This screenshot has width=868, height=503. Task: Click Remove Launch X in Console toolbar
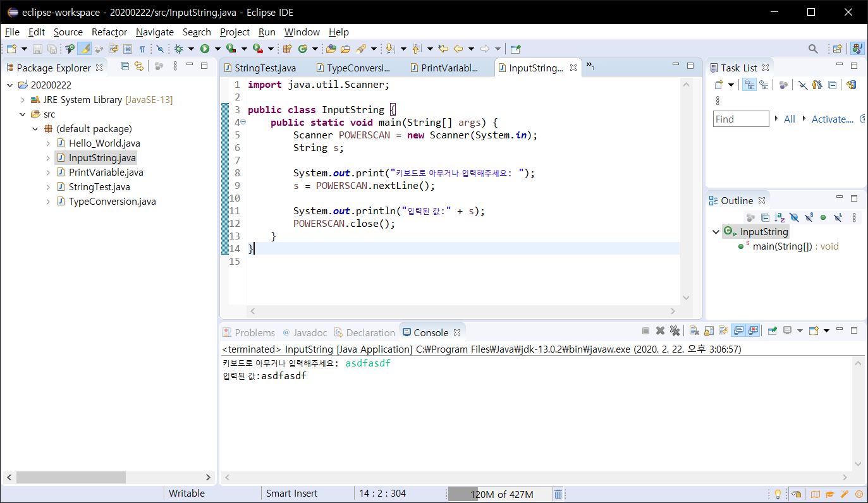pos(660,330)
